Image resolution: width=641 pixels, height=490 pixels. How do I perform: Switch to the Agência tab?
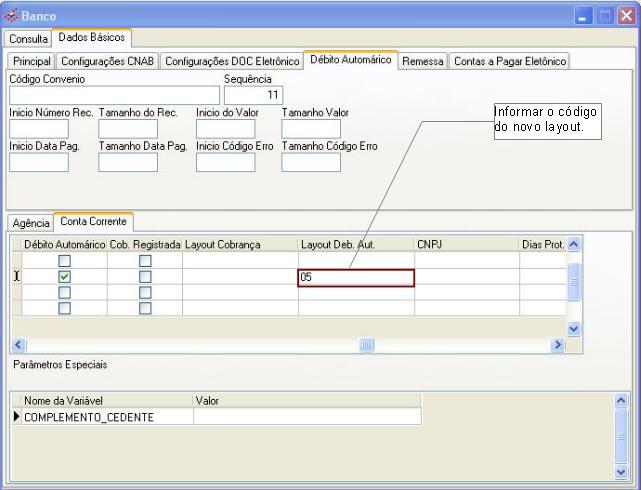[30, 222]
